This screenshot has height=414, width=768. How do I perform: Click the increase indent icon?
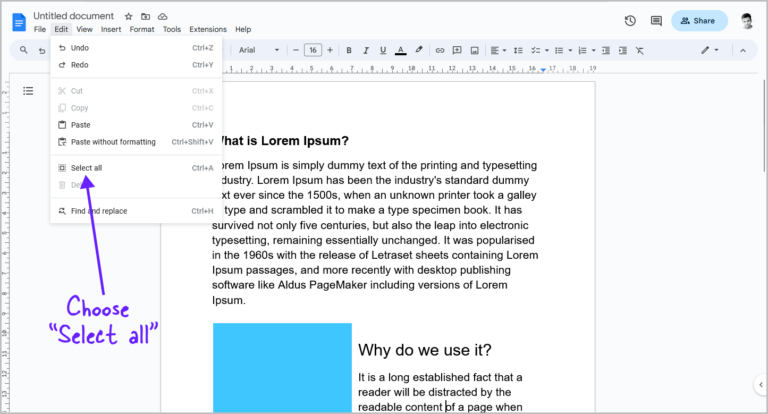click(623, 50)
